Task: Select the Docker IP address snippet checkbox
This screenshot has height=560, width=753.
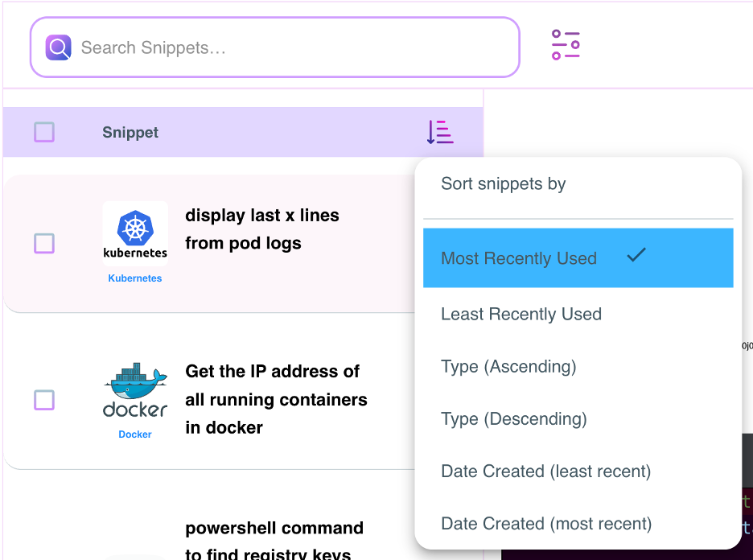Action: pyautogui.click(x=44, y=400)
